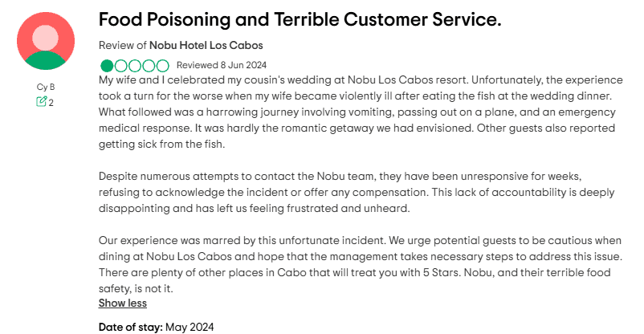Viewport: 644px width, 334px height.
Task: Click the 'Review of' label text
Action: (x=123, y=45)
